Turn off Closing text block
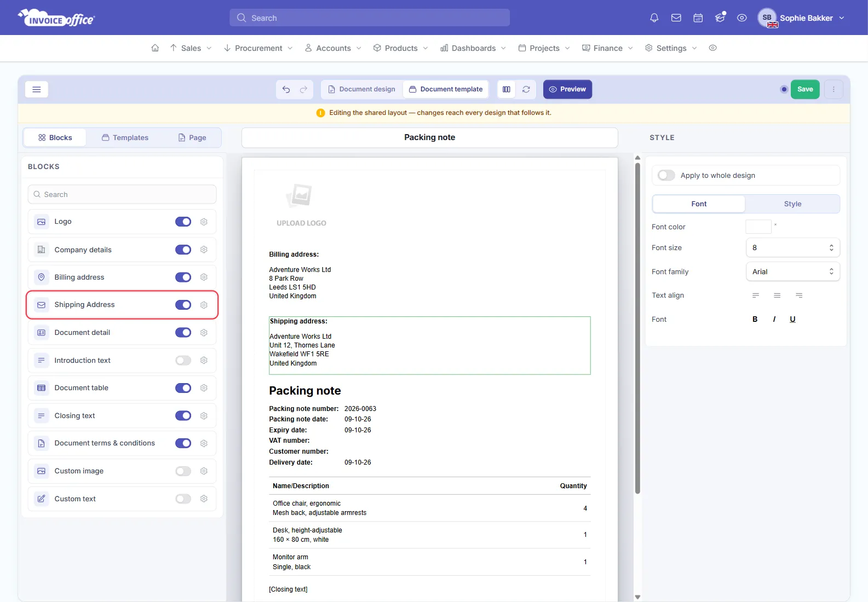Screen dimensions: 868x602 tap(183, 416)
